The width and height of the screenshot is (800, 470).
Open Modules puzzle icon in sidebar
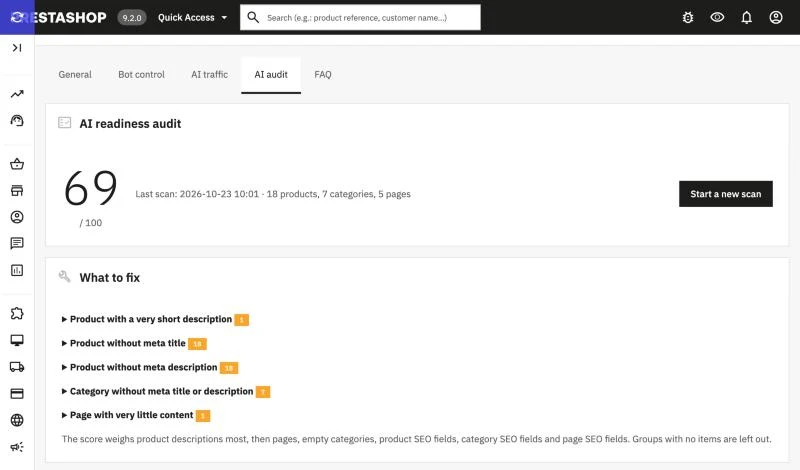pyautogui.click(x=17, y=313)
